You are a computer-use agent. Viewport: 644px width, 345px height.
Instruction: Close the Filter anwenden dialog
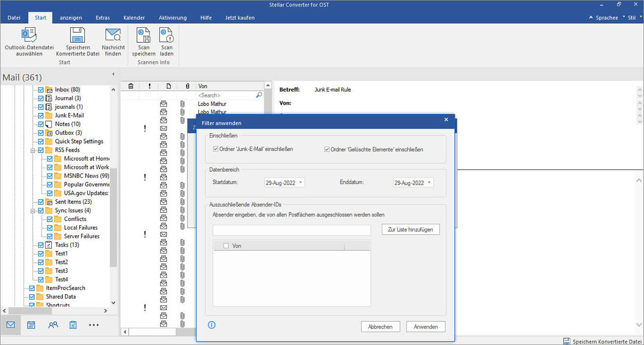(x=446, y=119)
